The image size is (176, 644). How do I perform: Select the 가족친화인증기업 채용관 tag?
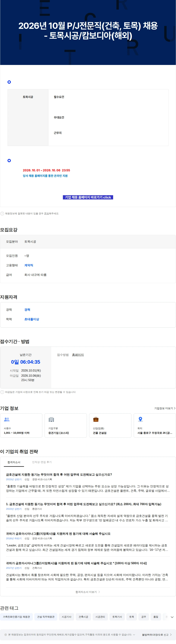[16, 617]
